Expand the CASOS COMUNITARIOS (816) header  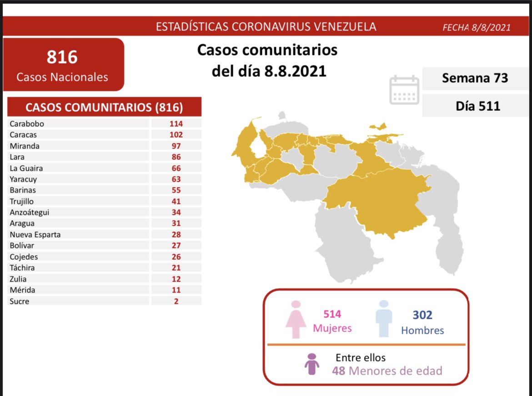(x=103, y=106)
